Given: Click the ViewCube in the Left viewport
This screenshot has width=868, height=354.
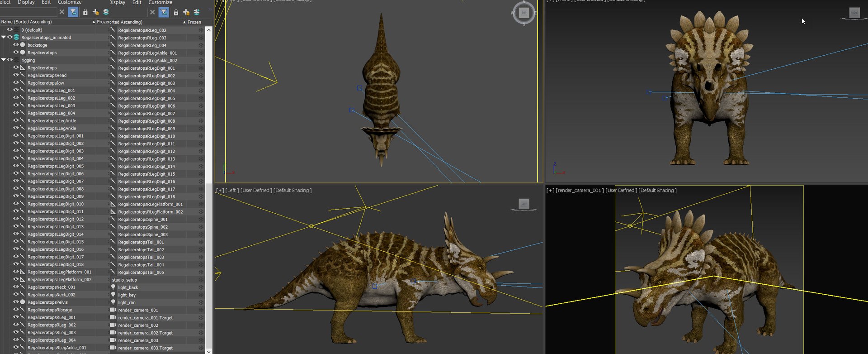Looking at the screenshot, I should (x=524, y=205).
